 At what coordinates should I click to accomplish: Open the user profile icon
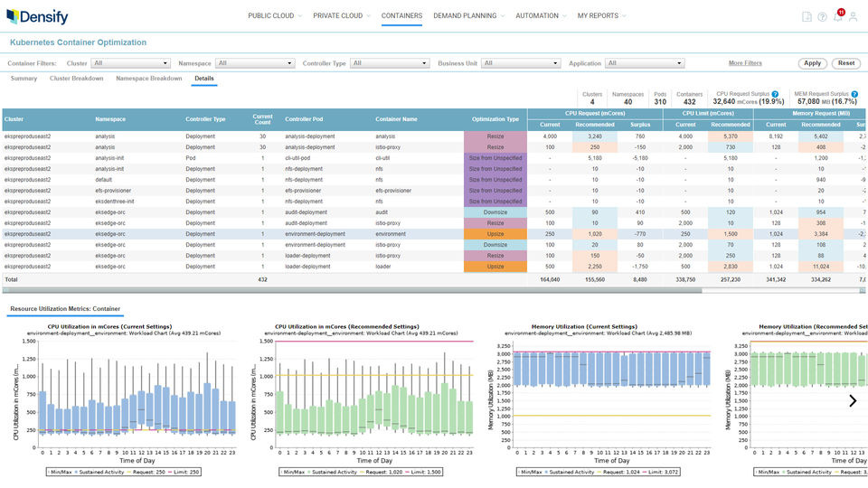pos(853,16)
